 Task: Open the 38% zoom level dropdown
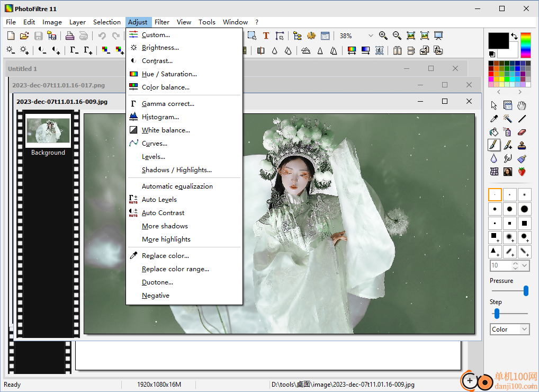371,36
